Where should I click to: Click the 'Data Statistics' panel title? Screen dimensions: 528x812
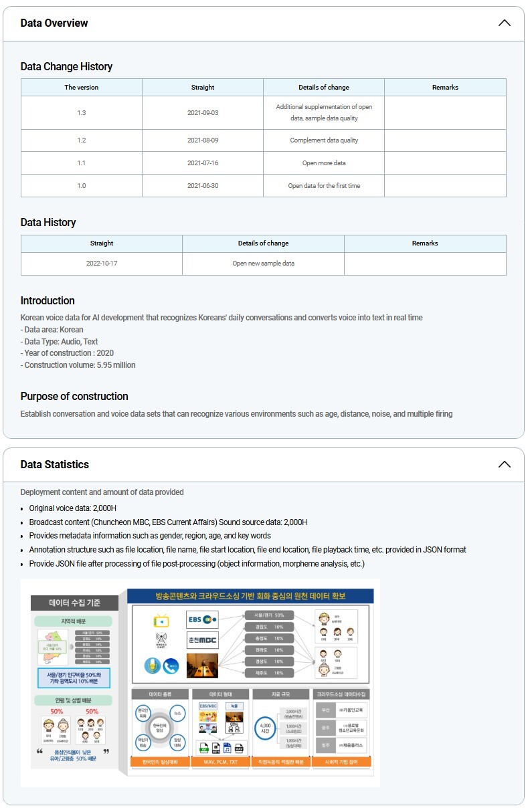coord(55,464)
